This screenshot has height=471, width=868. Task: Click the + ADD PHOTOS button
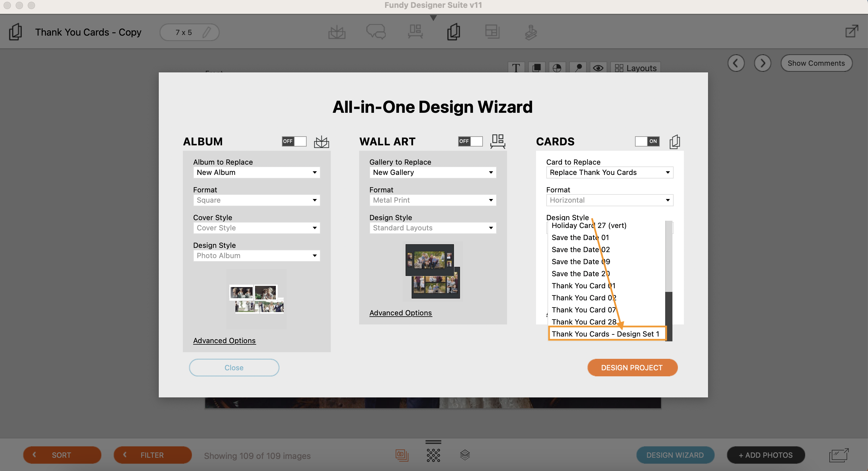click(x=766, y=455)
